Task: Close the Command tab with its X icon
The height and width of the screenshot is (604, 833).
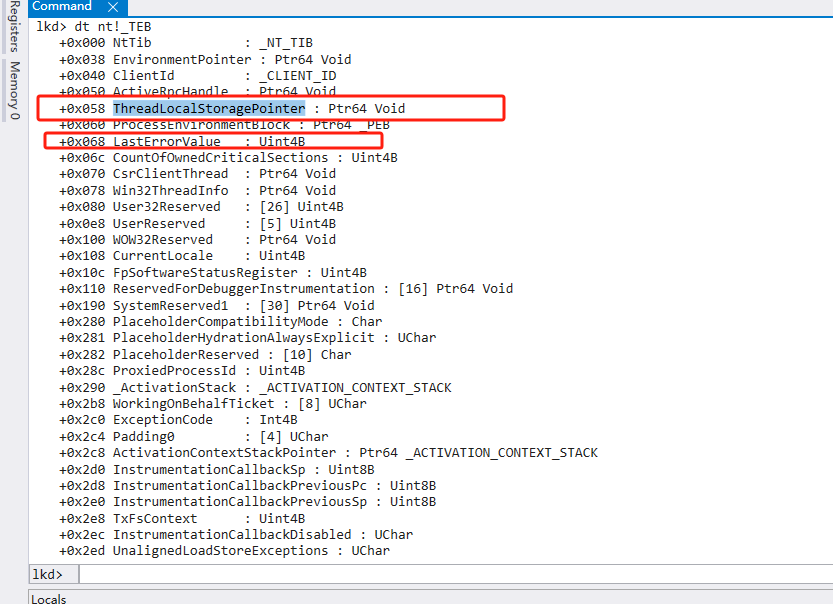Action: click(x=112, y=7)
